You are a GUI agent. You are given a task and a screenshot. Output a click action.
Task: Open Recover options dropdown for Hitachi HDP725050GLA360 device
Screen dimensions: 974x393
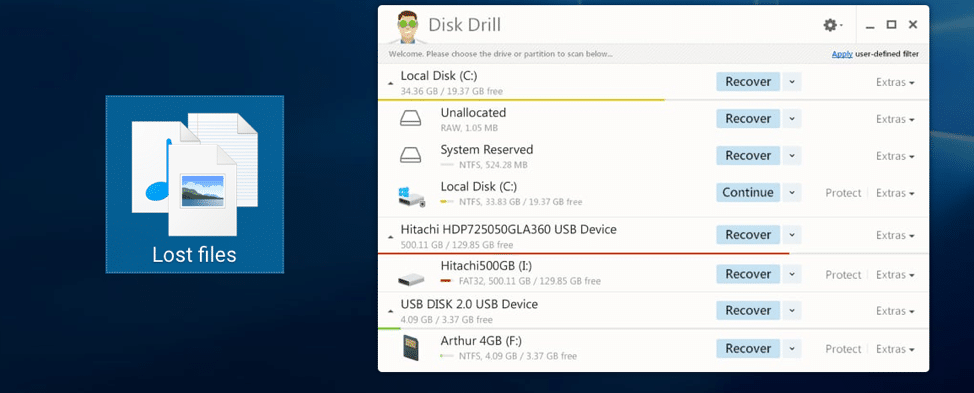[791, 235]
